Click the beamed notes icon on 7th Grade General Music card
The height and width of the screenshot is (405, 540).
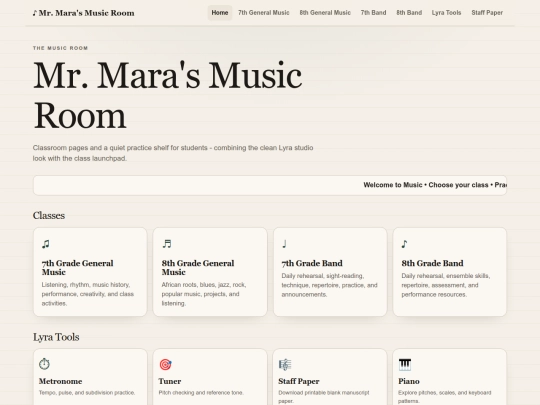(46, 244)
